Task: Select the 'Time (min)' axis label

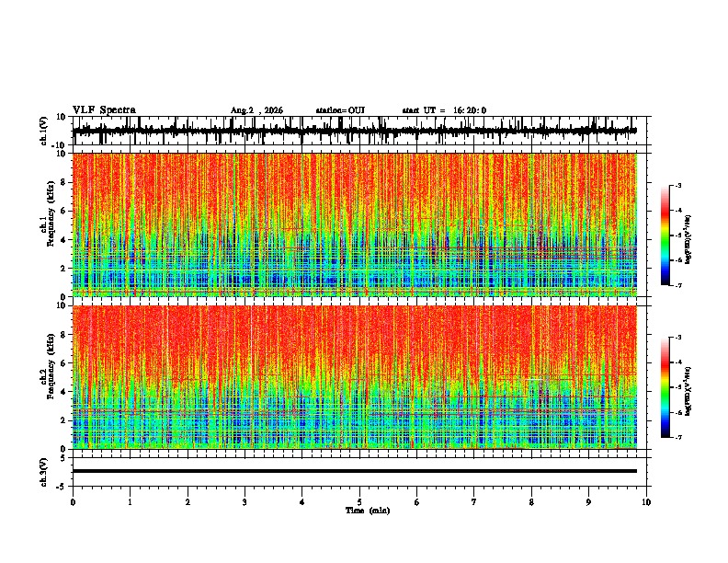Action: [x=368, y=511]
